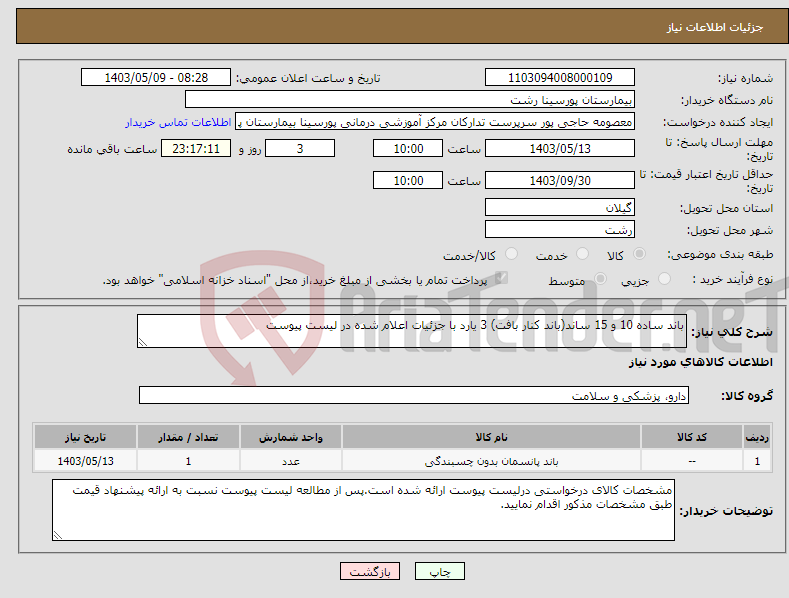Screen dimensions: 789x598
Task: Select the کالا/خدمت radio button
Action: click(x=511, y=254)
